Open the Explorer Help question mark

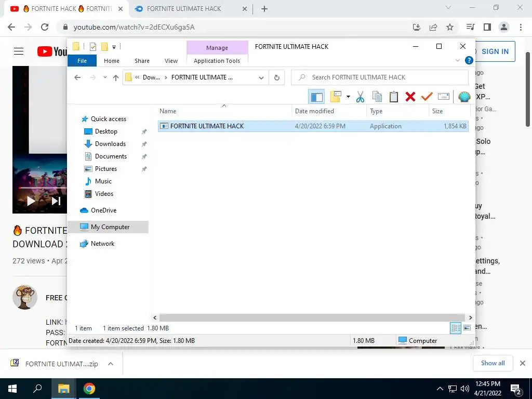[469, 60]
